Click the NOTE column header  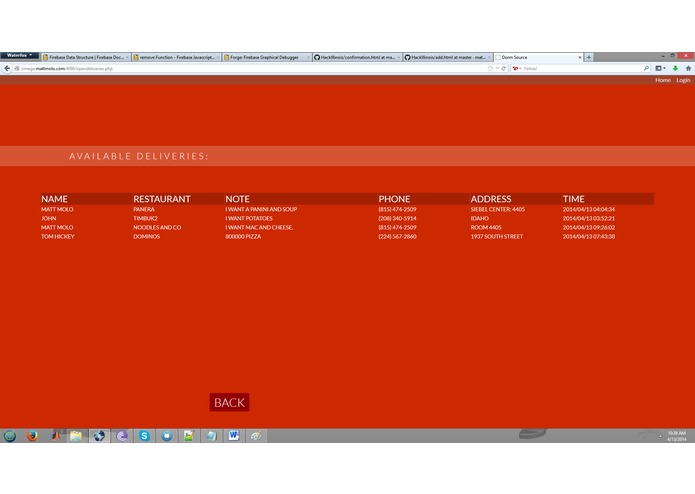click(x=237, y=199)
